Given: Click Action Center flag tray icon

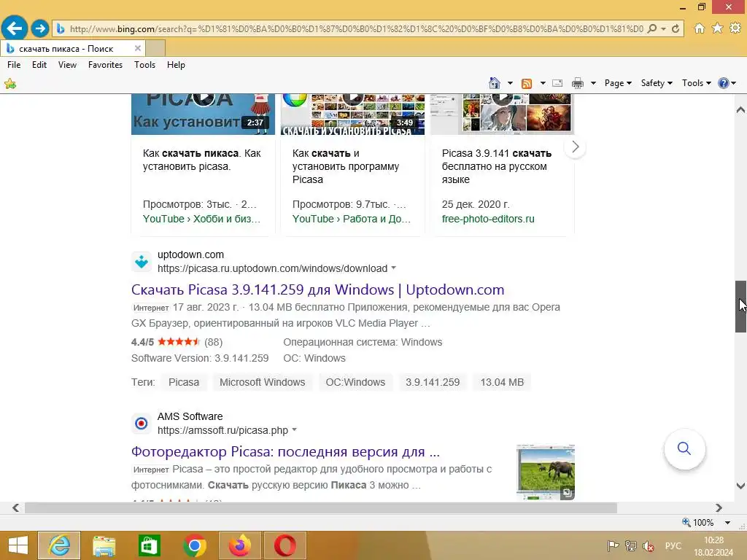Looking at the screenshot, I should pos(613,546).
